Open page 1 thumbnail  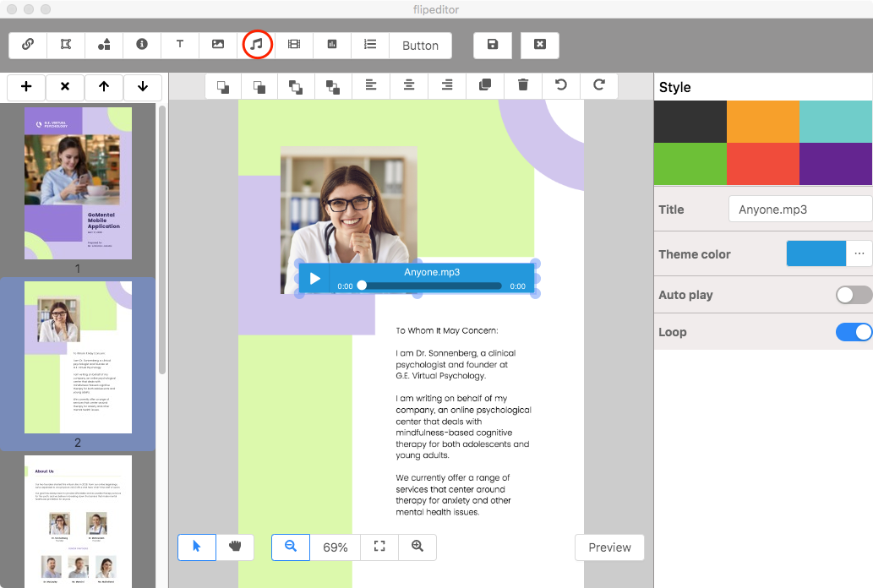[x=78, y=183]
